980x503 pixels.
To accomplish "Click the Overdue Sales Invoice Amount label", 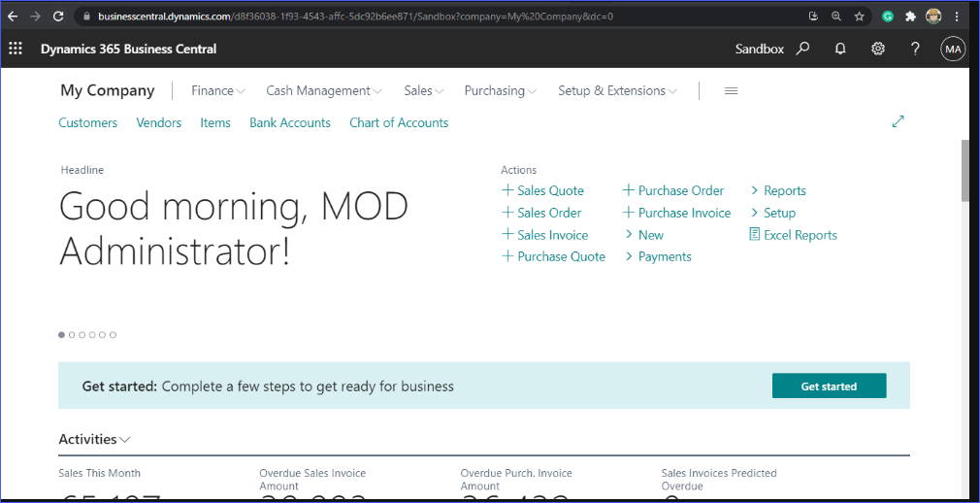I will (312, 480).
